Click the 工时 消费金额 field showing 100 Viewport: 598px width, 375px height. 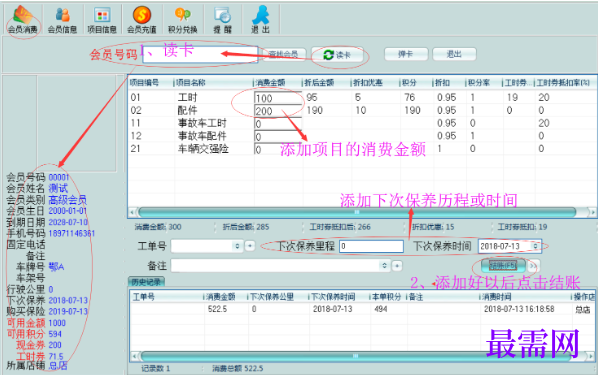(278, 98)
